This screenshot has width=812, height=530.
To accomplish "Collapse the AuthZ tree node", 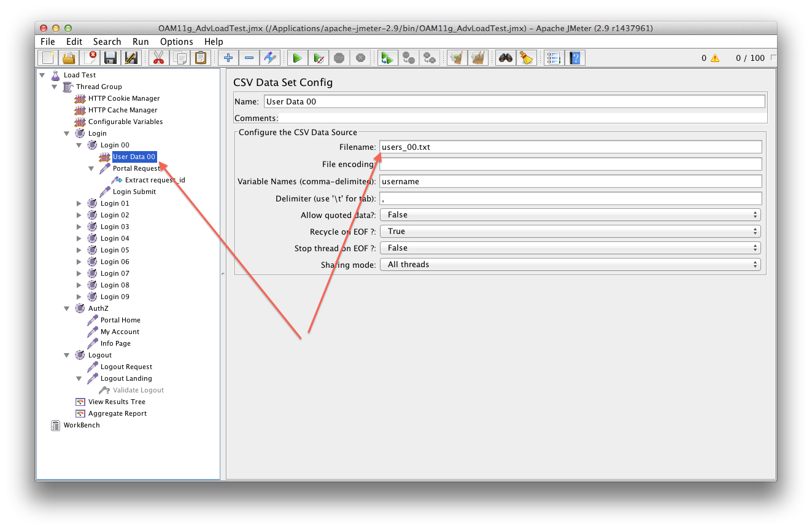I will tap(67, 308).
